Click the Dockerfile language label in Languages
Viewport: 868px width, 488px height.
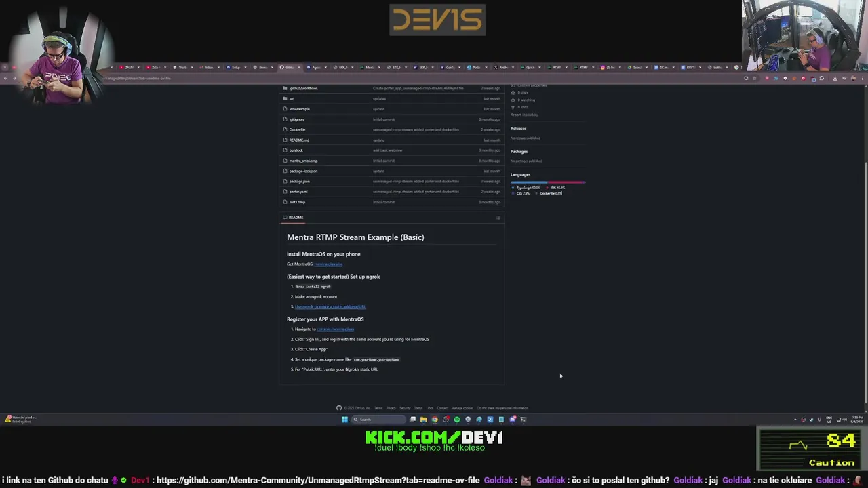(551, 194)
